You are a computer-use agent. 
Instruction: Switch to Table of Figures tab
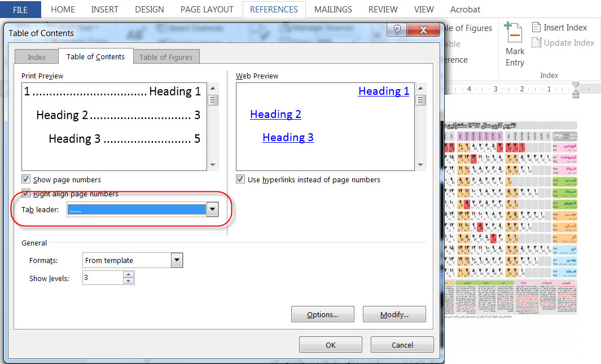click(165, 57)
